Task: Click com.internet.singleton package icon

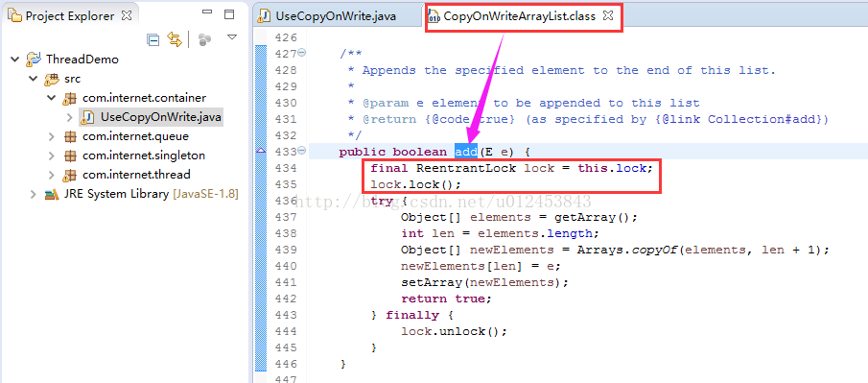Action: click(70, 156)
